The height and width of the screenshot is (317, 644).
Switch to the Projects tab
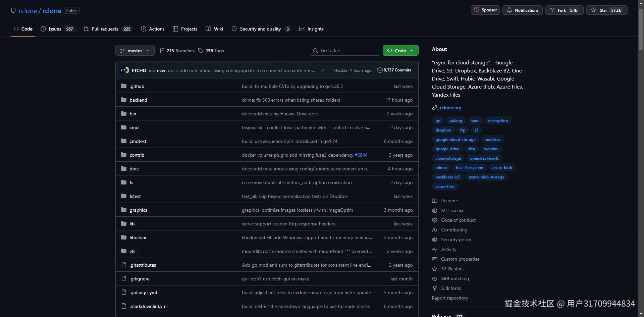coord(185,29)
